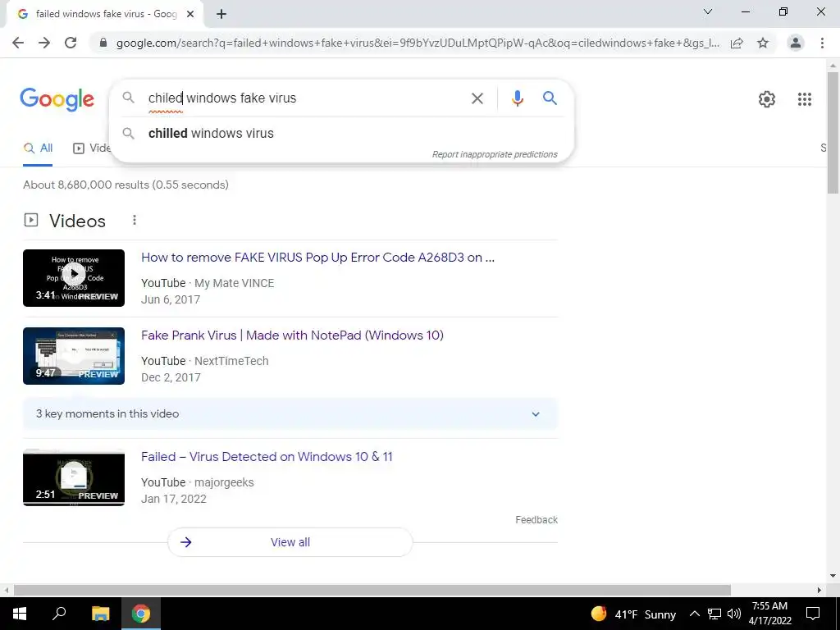Click the Chrome taskbar icon
Screen dimensions: 840x630
coord(141,614)
